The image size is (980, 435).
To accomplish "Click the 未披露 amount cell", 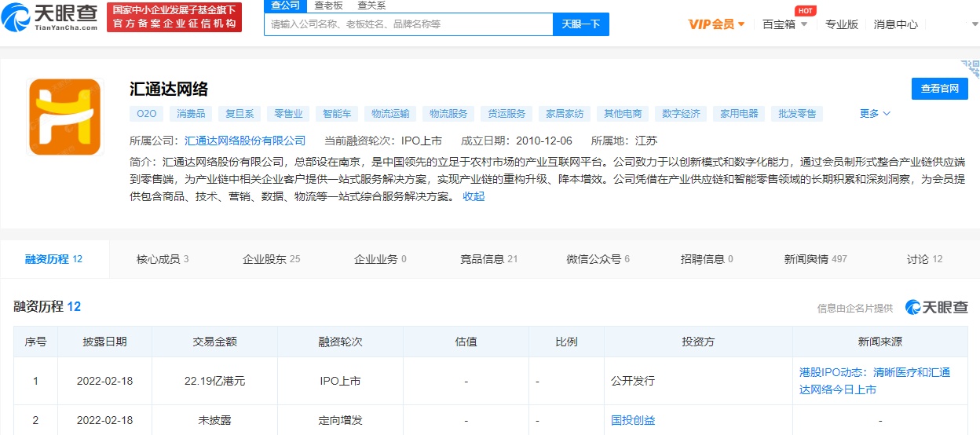I will point(214,420).
